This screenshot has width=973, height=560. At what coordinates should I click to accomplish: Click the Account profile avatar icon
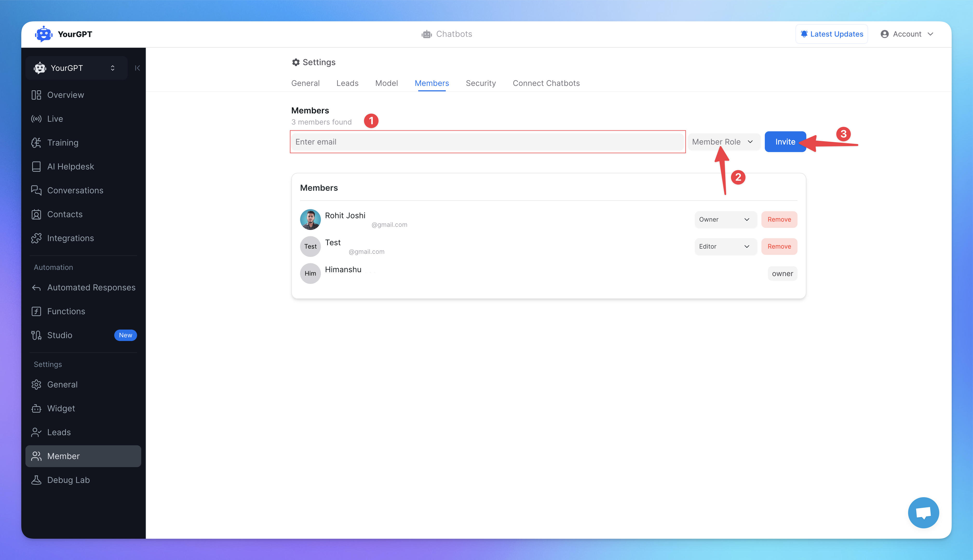coord(884,34)
